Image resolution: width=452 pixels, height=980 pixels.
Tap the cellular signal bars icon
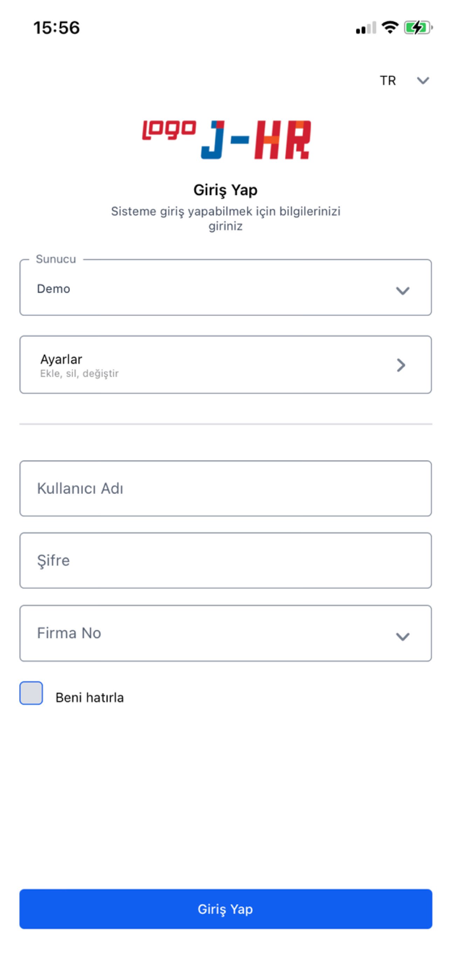(x=366, y=28)
